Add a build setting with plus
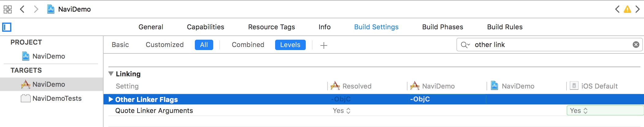This screenshot has height=127, width=644. (324, 45)
